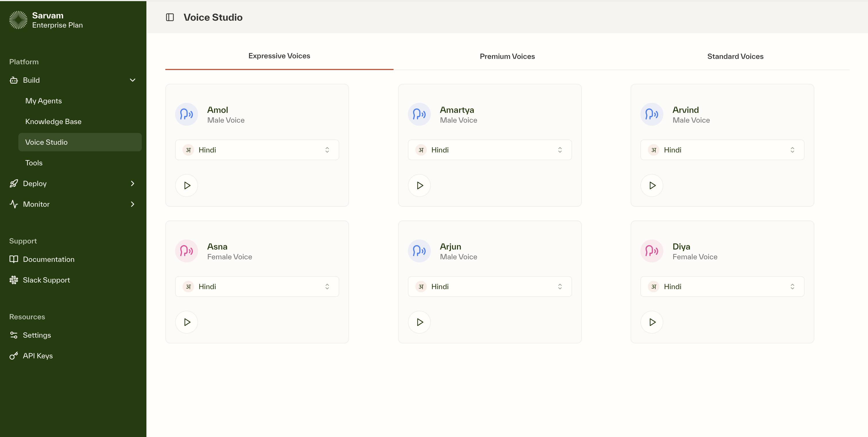
Task: Click Diya's pink voice avatar icon
Action: click(652, 251)
